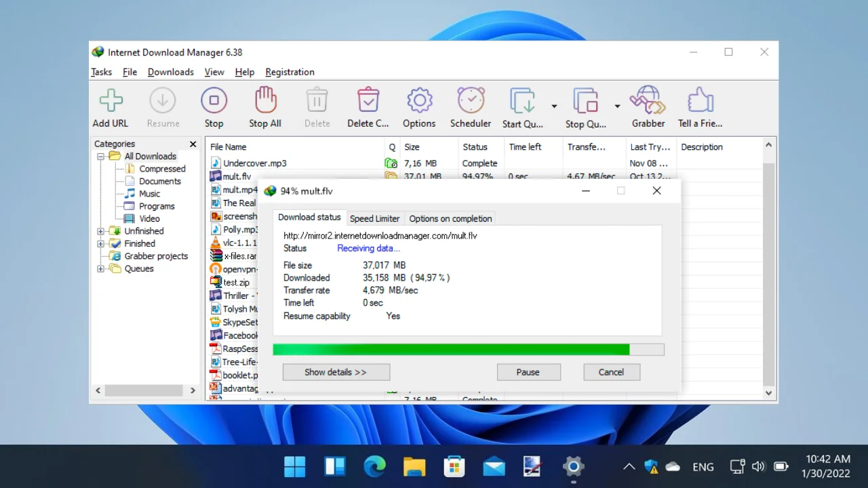Click the Show details >> button
868x488 pixels.
coord(336,372)
